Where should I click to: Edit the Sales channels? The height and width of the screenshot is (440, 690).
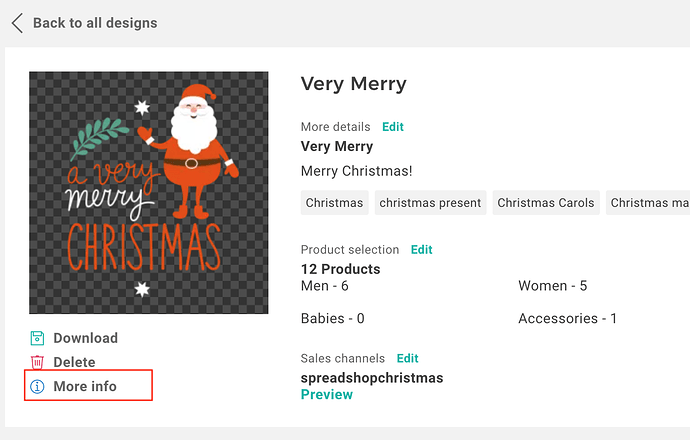(x=407, y=358)
